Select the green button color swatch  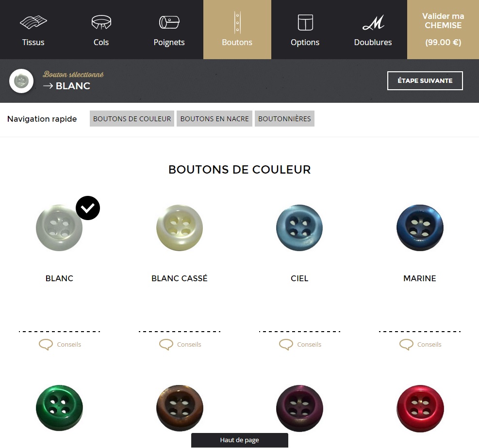pyautogui.click(x=59, y=408)
